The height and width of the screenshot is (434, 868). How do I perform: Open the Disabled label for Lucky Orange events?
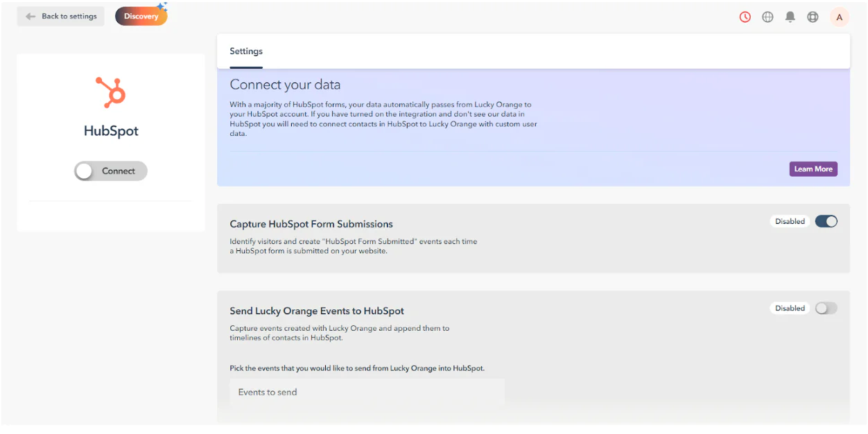click(x=790, y=308)
